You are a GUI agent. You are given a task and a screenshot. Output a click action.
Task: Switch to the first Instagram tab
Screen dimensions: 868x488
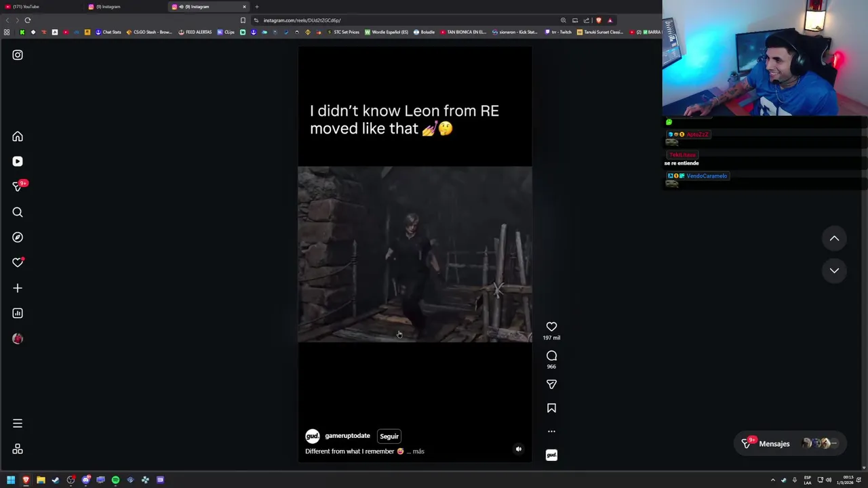tap(125, 7)
